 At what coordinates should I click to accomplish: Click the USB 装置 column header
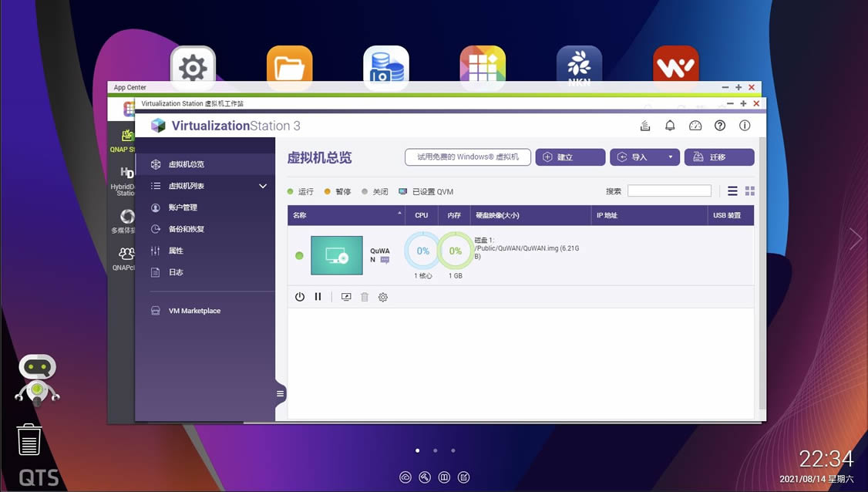coord(730,215)
